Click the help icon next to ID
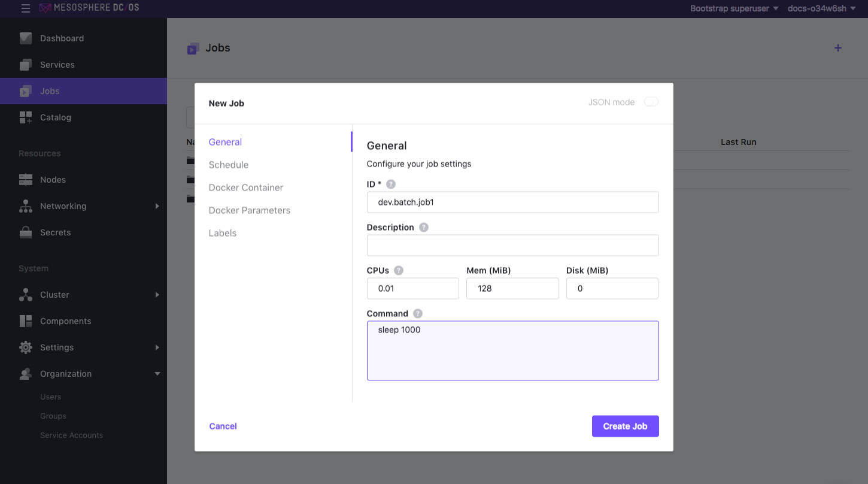The height and width of the screenshot is (484, 868). (391, 184)
